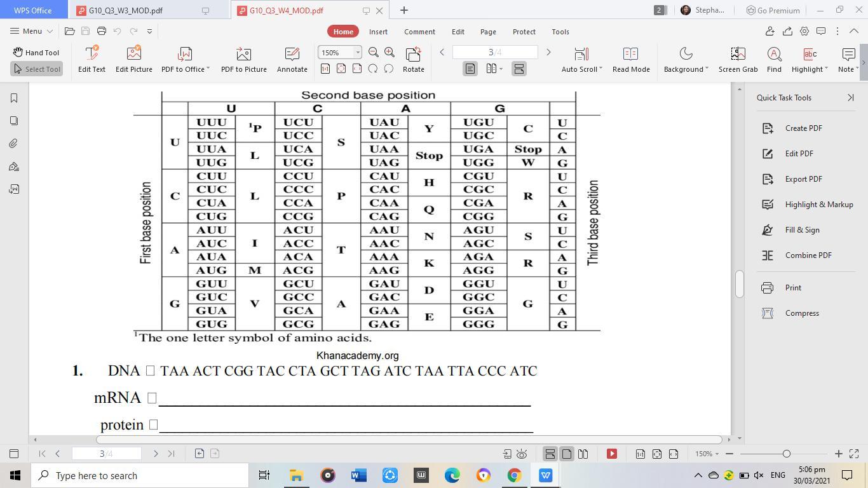Enable single page layout in status bar
Viewport: 868px width, 488px height.
click(566, 454)
